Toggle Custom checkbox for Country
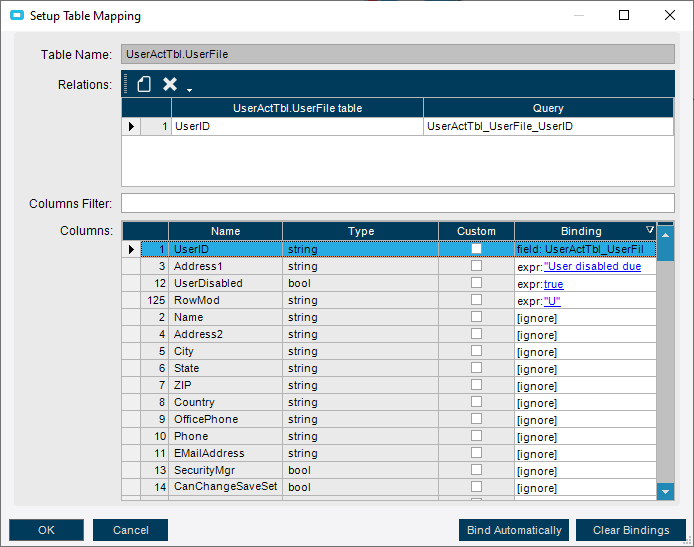 (x=476, y=401)
